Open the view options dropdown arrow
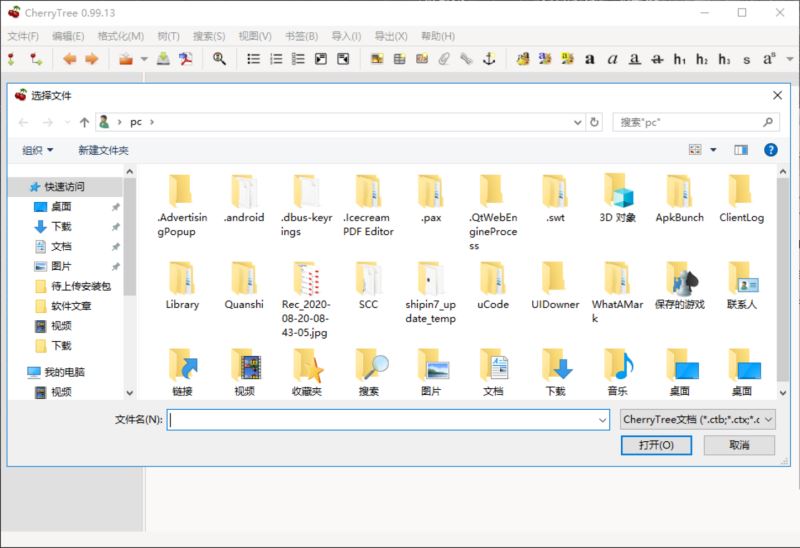The width and height of the screenshot is (800, 548). [x=713, y=150]
